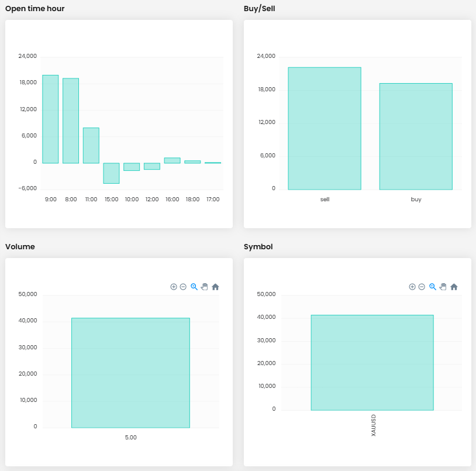
Task: Select the sell bar in Buy/Sell chart
Action: [x=325, y=129]
